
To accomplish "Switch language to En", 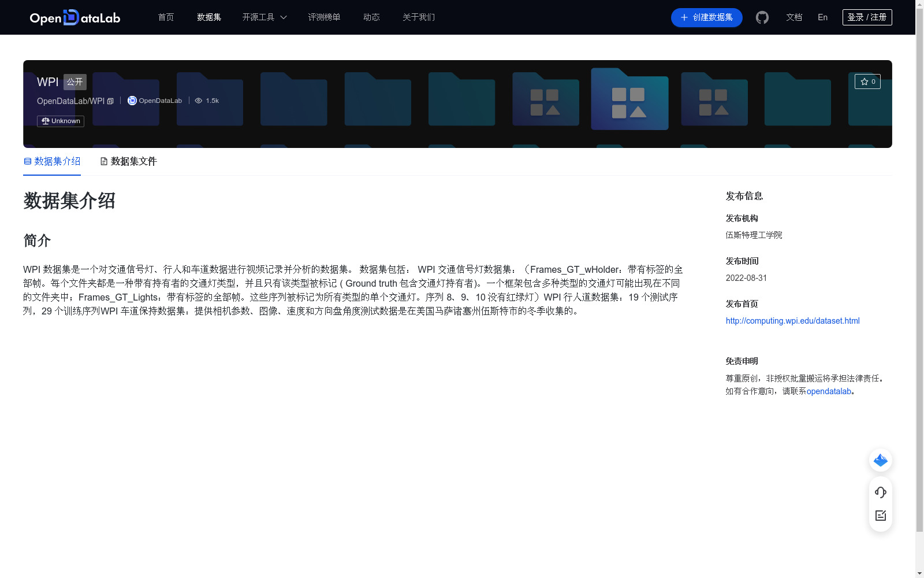I will (x=823, y=17).
